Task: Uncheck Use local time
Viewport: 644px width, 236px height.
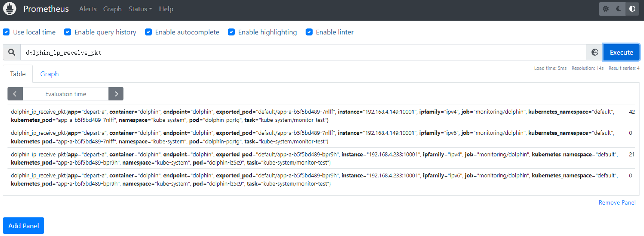Action: [x=6, y=32]
